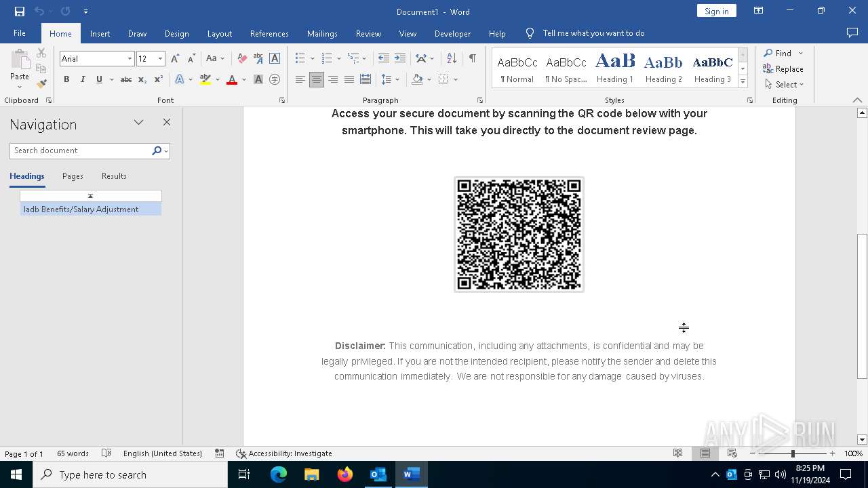The width and height of the screenshot is (868, 488).
Task: Open the File menu
Action: (x=20, y=33)
